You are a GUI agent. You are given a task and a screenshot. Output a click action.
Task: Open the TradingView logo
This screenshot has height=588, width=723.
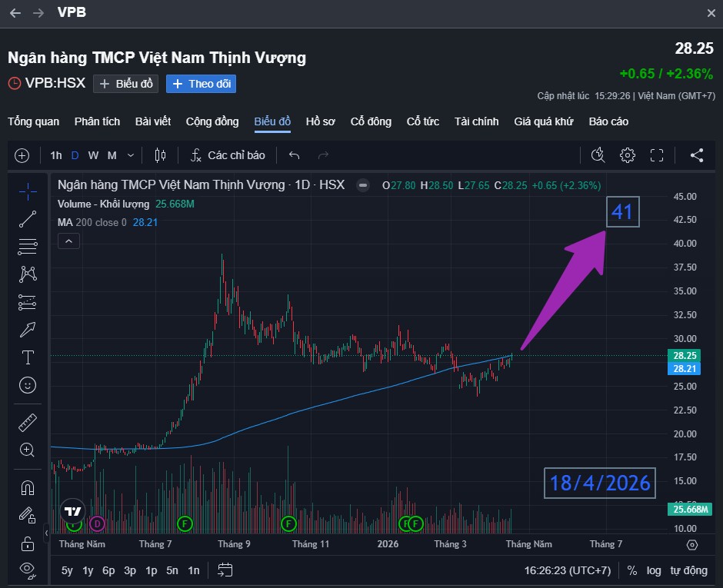[73, 511]
